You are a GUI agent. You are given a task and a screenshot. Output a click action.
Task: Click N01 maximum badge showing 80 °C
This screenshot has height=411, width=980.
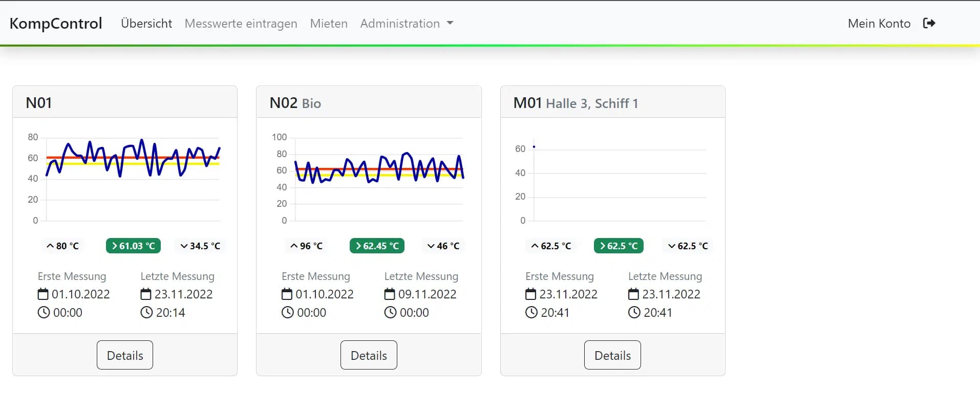coord(62,246)
